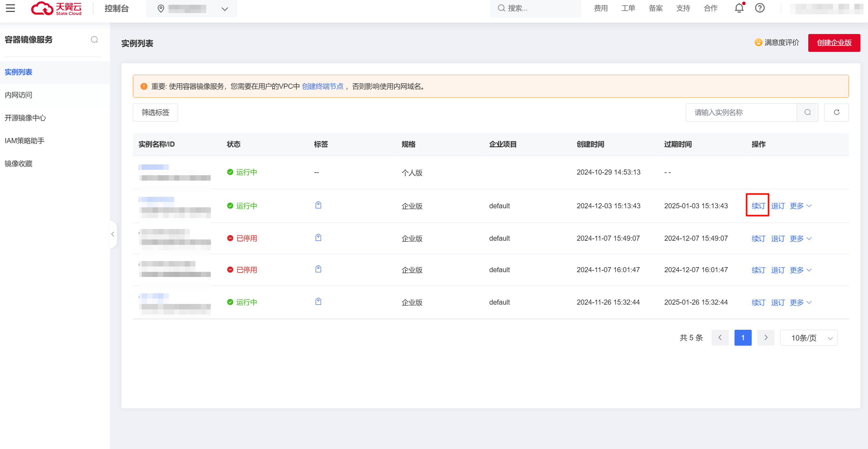
Task: Click 退订 for 2024-11-07 16:01:47 instance
Action: (x=778, y=270)
